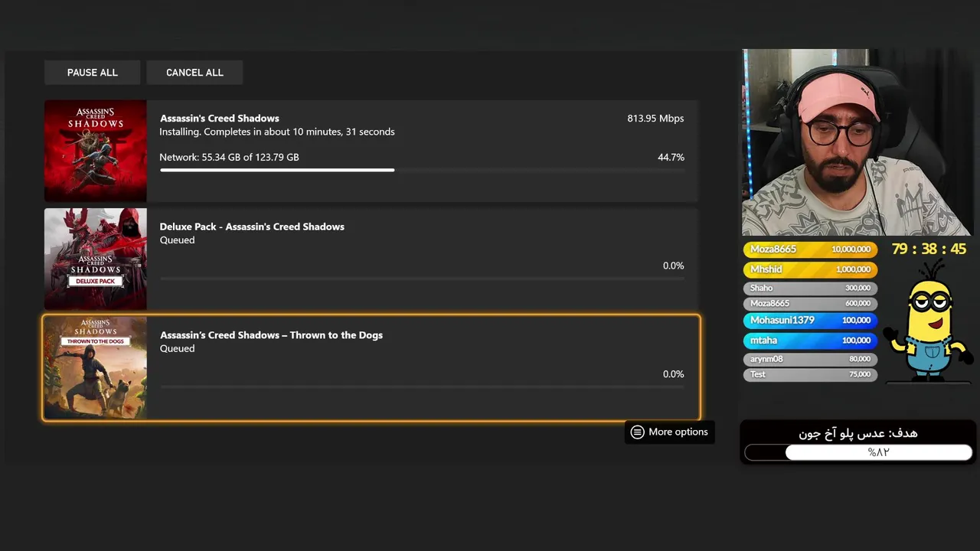Click Deluxe Pack 0.0% value
Screen dimensions: 980x551
[674, 266]
